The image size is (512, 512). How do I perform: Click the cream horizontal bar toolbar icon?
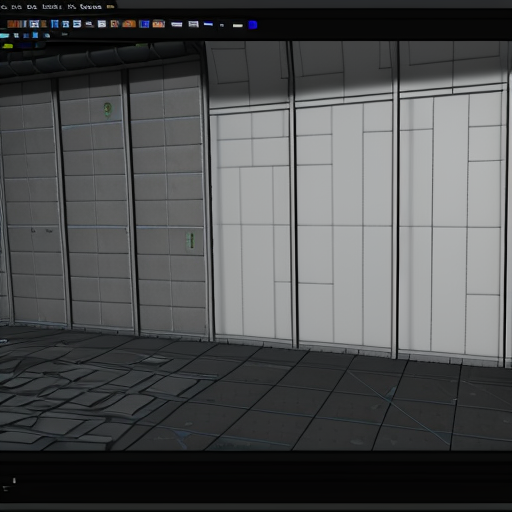coord(238,25)
